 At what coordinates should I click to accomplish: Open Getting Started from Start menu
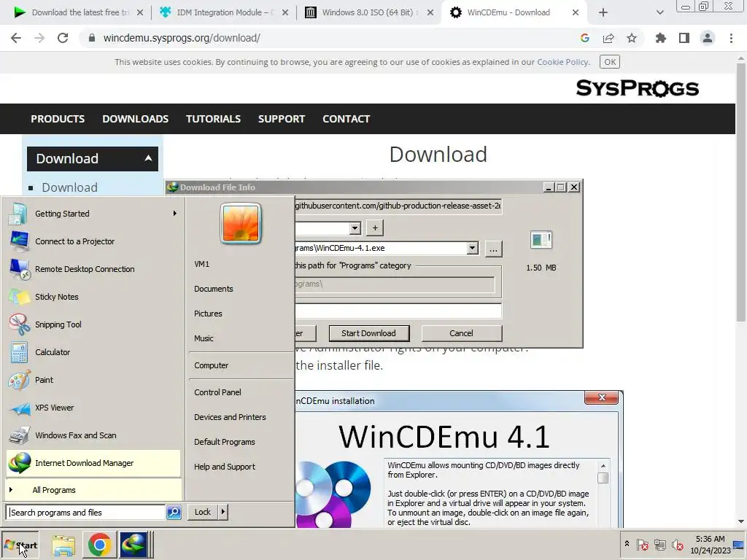[94, 214]
